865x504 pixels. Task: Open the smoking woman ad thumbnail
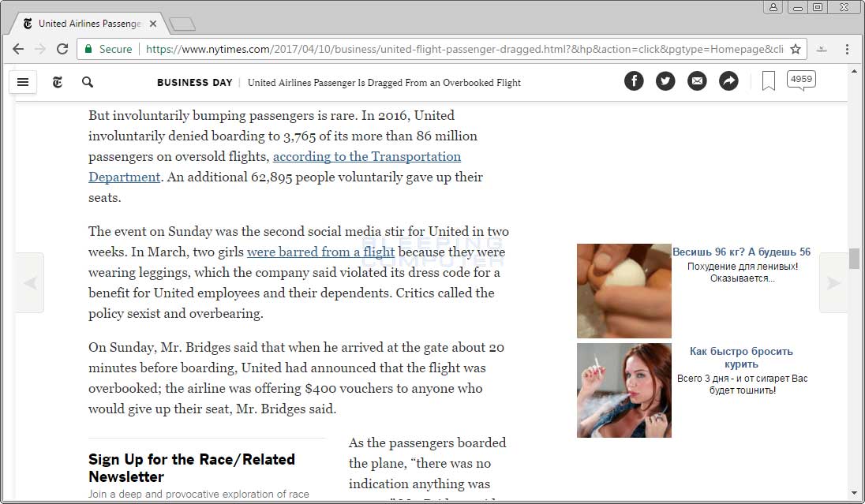pos(624,390)
